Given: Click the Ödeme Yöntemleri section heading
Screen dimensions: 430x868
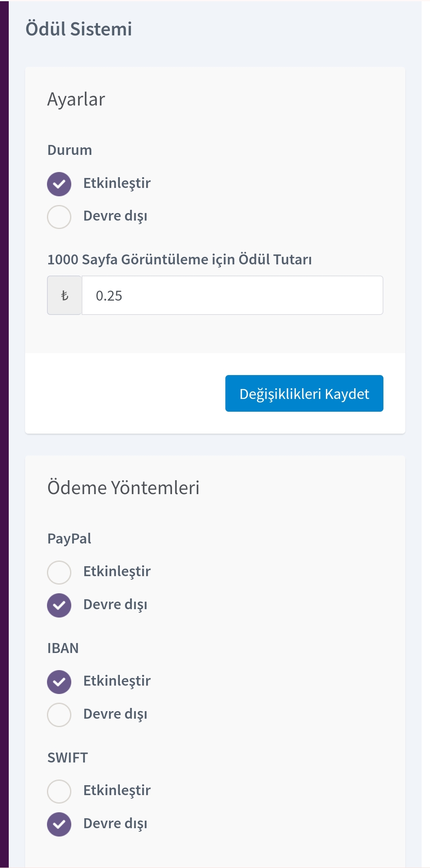Looking at the screenshot, I should coord(123,487).
